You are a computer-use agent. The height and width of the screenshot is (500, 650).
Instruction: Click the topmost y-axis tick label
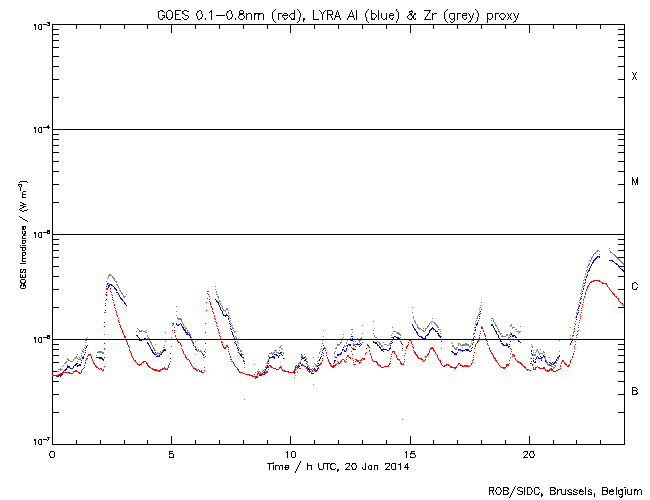point(36,25)
